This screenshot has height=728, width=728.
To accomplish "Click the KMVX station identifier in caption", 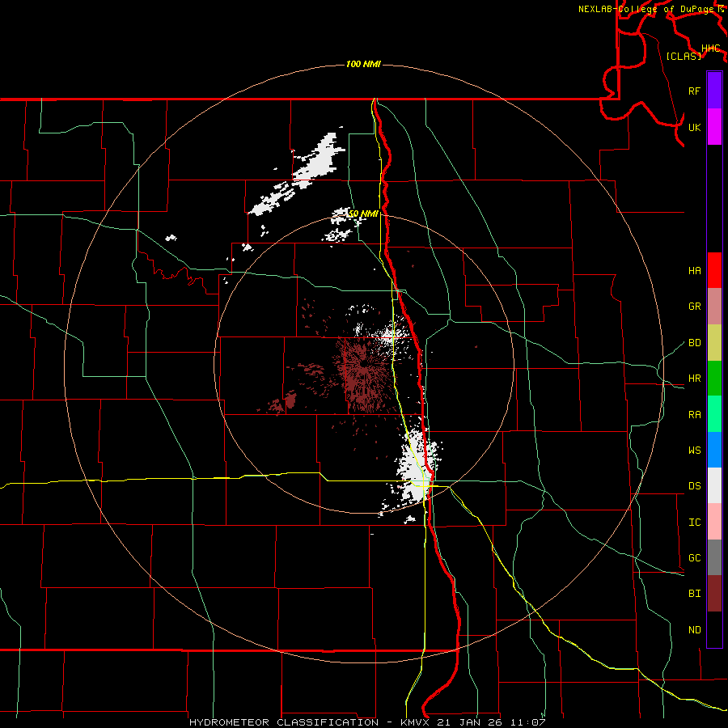I will (x=414, y=722).
